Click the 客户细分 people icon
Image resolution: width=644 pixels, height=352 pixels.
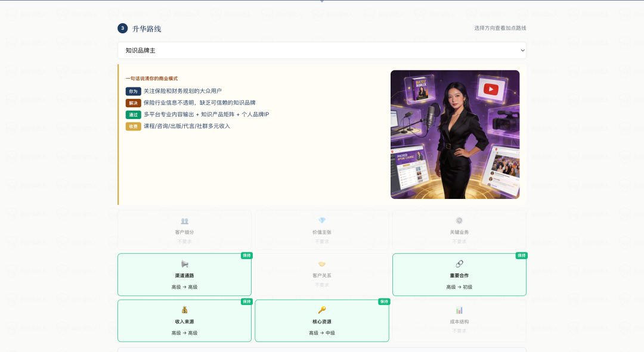184,221
